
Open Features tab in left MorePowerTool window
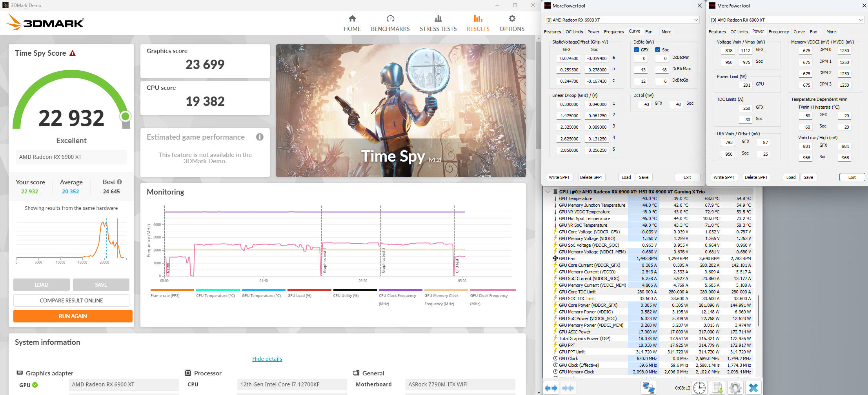pos(552,32)
